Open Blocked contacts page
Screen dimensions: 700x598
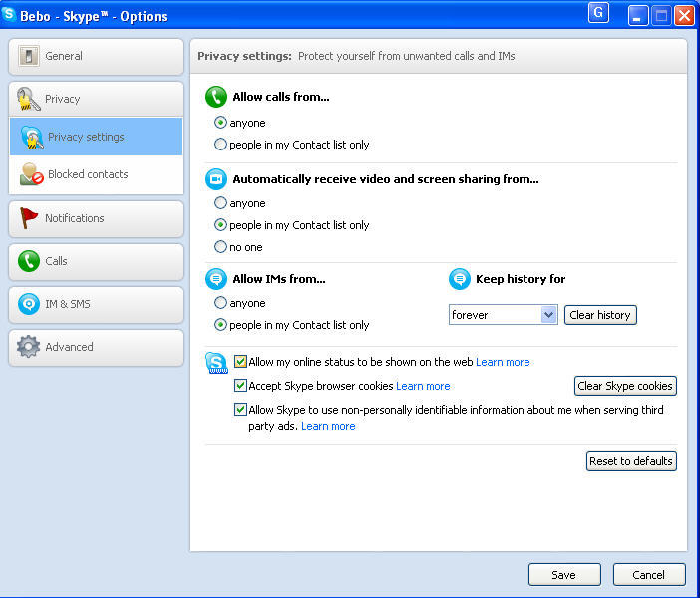click(x=96, y=174)
